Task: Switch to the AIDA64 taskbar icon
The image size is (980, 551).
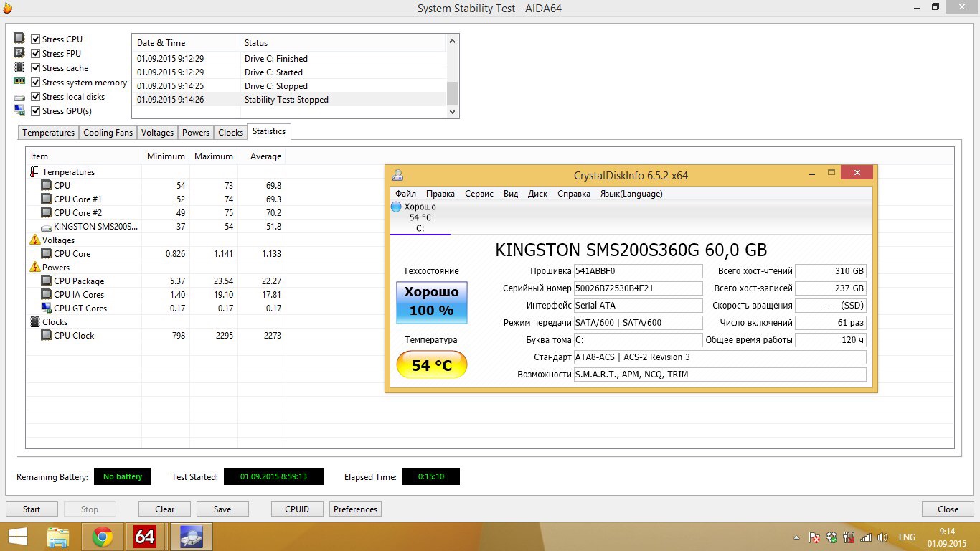Action: (x=145, y=537)
